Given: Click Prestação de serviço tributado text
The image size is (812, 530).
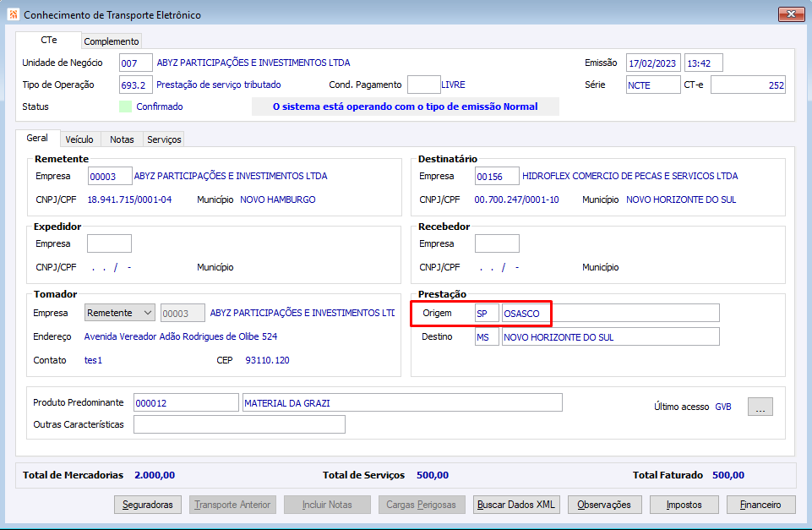Looking at the screenshot, I should pyautogui.click(x=219, y=85).
